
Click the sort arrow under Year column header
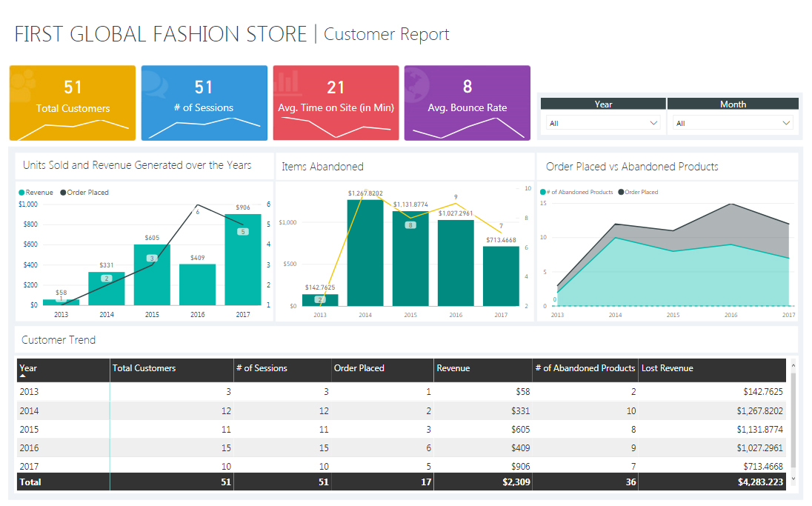pyautogui.click(x=23, y=376)
